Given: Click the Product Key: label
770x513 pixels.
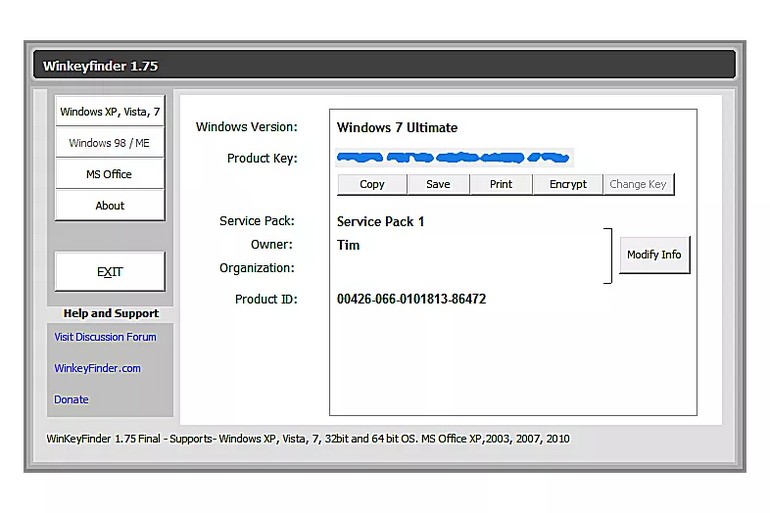Looking at the screenshot, I should click(262, 158).
